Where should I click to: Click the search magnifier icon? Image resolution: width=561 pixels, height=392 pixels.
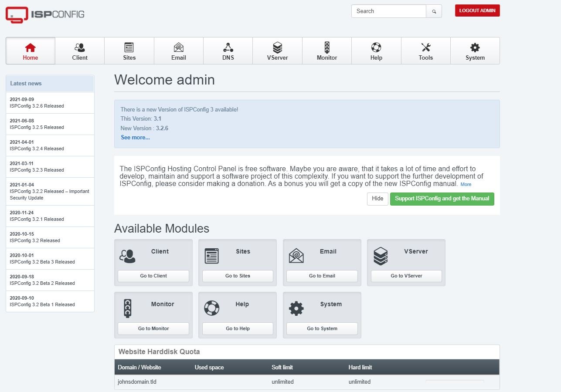coord(434,11)
